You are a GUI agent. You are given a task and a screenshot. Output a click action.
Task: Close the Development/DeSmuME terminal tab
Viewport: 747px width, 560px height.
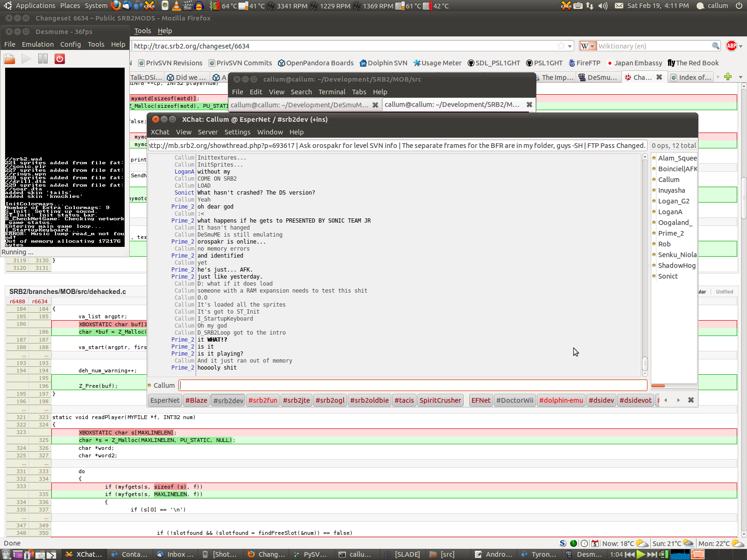[x=375, y=105]
